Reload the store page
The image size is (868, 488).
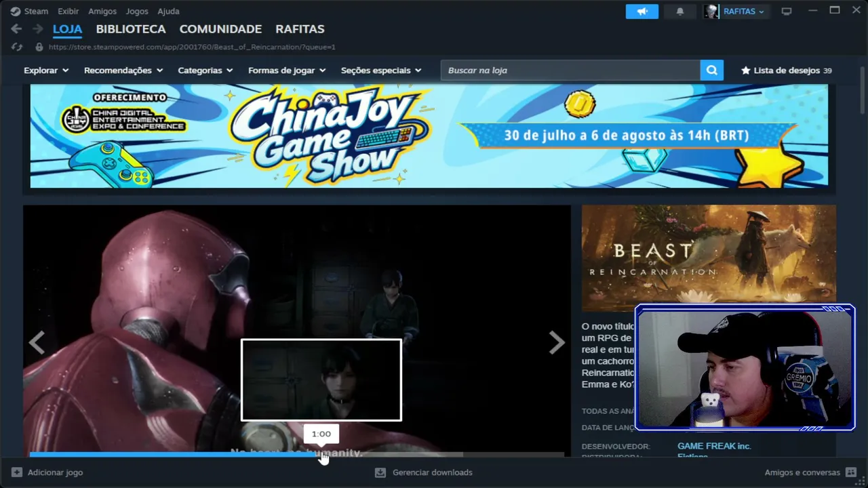coord(17,47)
